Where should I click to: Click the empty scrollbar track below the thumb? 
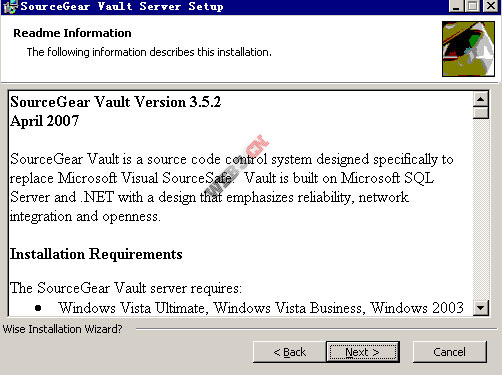pos(481,209)
